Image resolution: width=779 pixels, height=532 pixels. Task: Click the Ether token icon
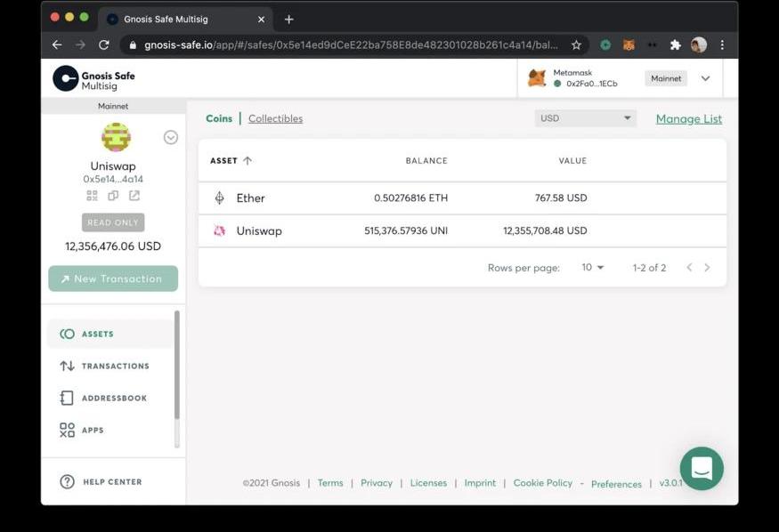tap(219, 198)
